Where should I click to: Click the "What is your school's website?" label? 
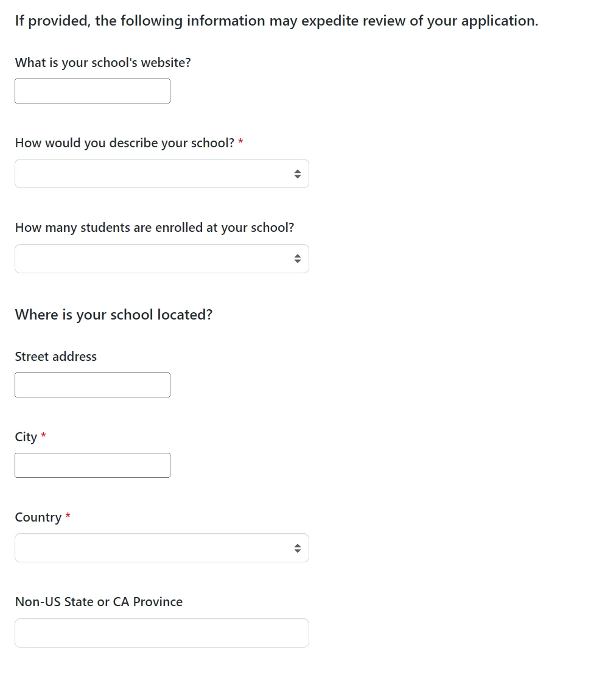(x=103, y=63)
